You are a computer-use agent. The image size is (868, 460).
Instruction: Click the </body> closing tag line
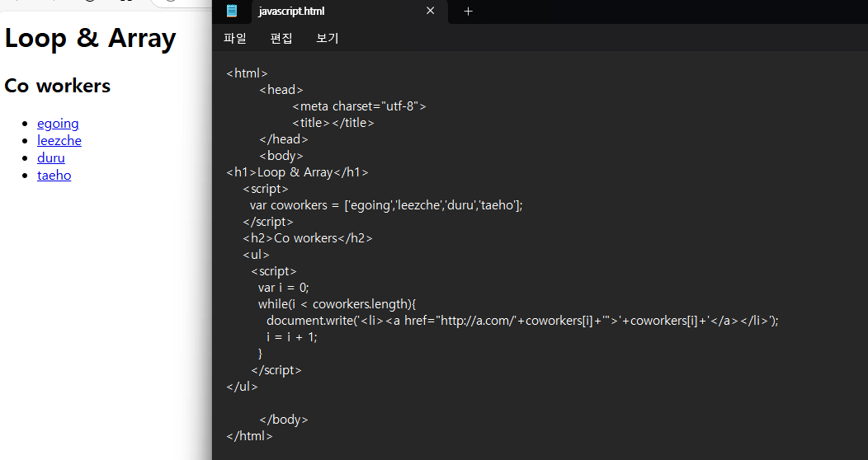click(x=284, y=420)
